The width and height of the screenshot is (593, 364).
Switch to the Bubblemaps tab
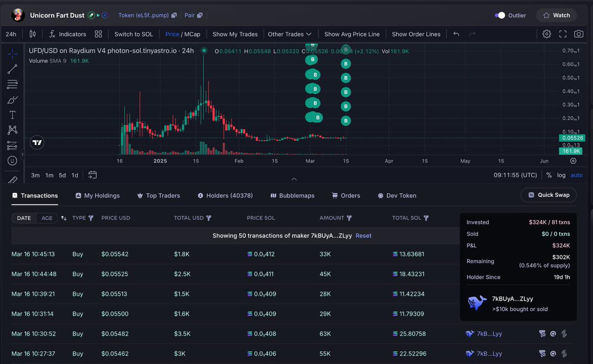[x=293, y=196]
